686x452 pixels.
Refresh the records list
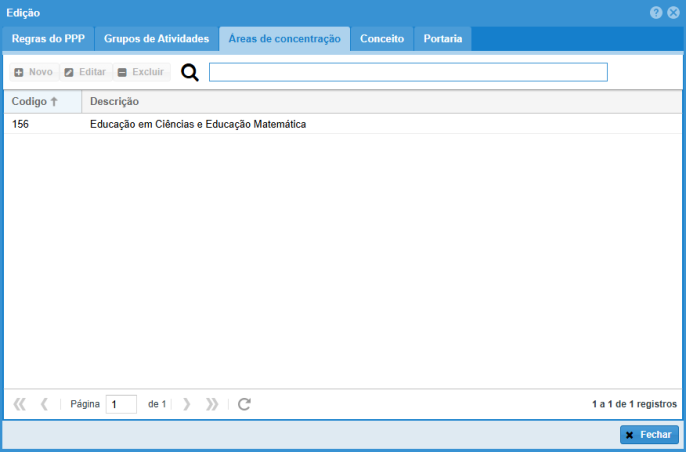click(244, 404)
